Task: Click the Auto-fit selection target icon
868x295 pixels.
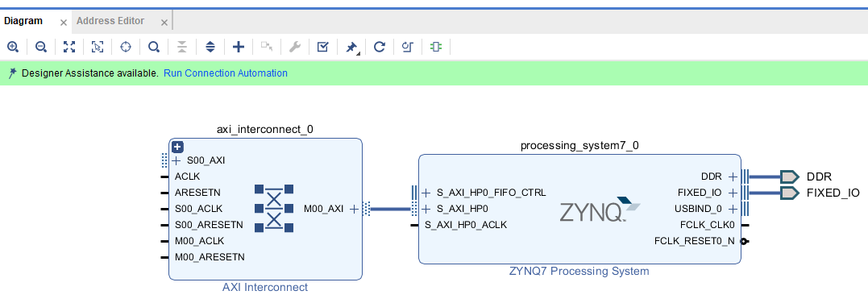Action: point(126,47)
